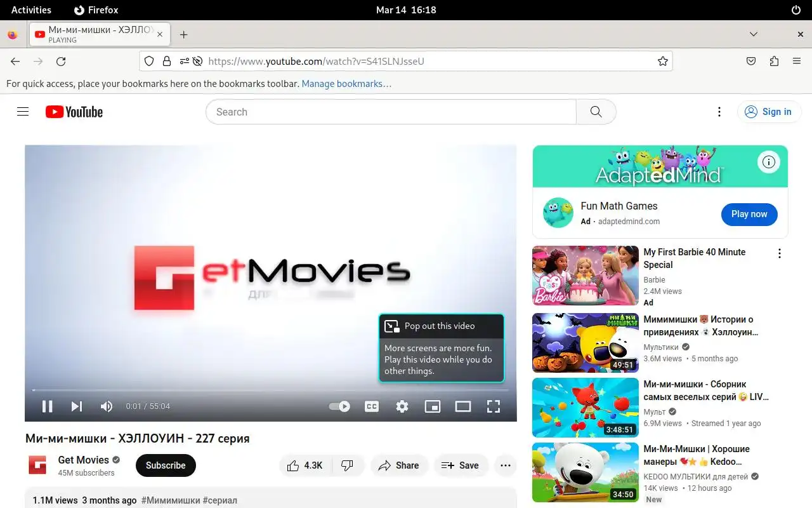The image size is (812, 508).
Task: Open the Firefox application menu
Action: (x=797, y=61)
